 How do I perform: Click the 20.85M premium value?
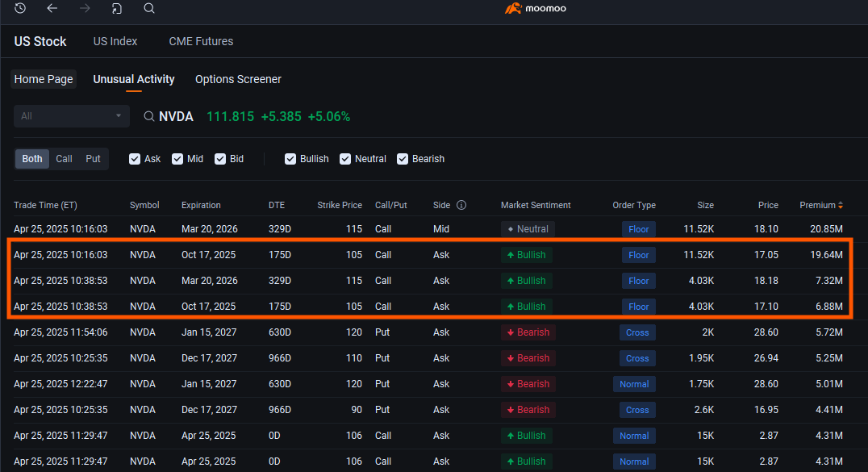[827, 229]
